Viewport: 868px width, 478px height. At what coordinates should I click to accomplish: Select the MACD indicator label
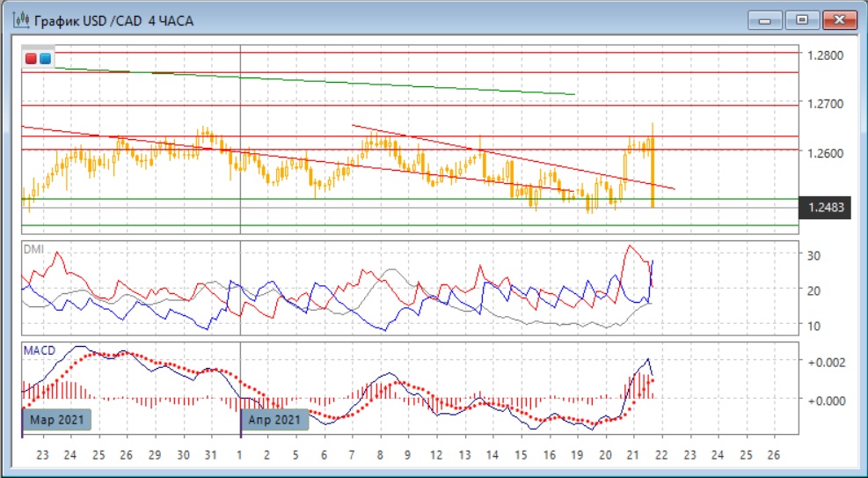(x=39, y=350)
